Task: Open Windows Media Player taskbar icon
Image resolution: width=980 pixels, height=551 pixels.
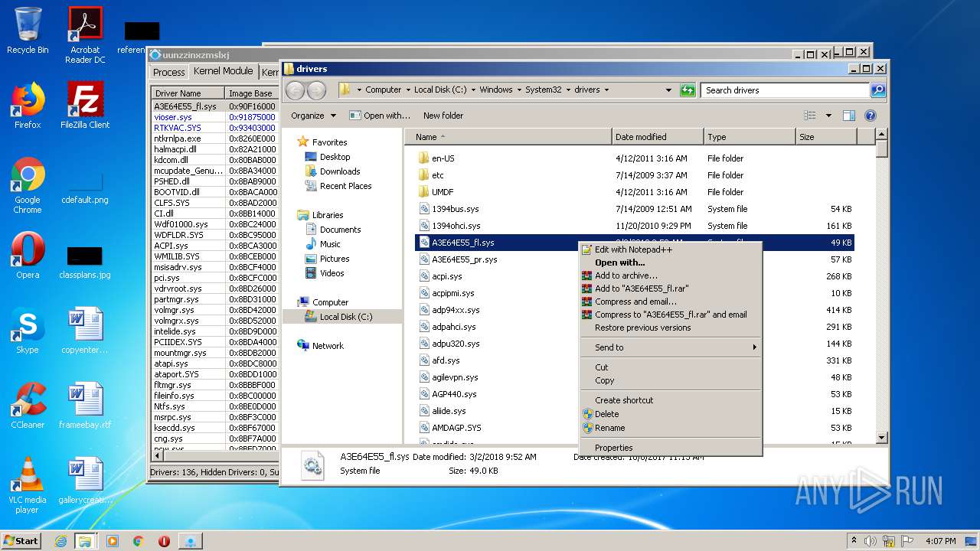Action: click(x=113, y=541)
